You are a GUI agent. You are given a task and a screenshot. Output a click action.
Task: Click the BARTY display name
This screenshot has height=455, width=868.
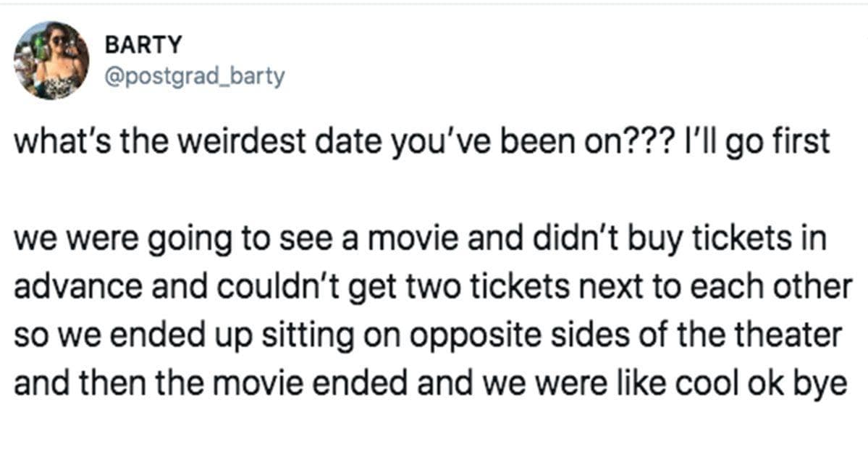143,45
